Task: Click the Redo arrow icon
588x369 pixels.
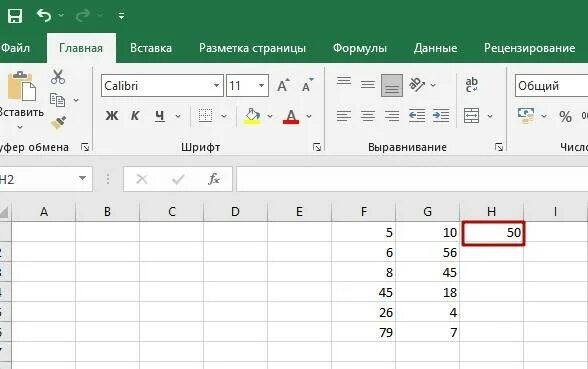Action: (83, 15)
